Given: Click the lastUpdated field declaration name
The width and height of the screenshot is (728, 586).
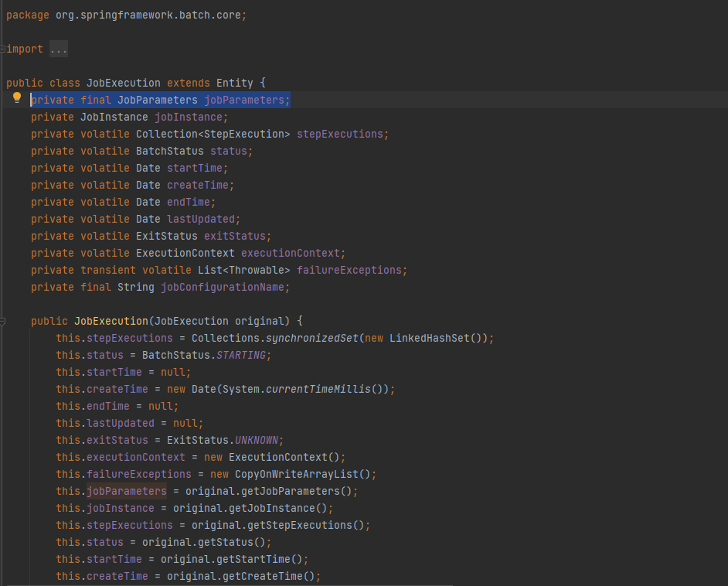Looking at the screenshot, I should click(201, 219).
